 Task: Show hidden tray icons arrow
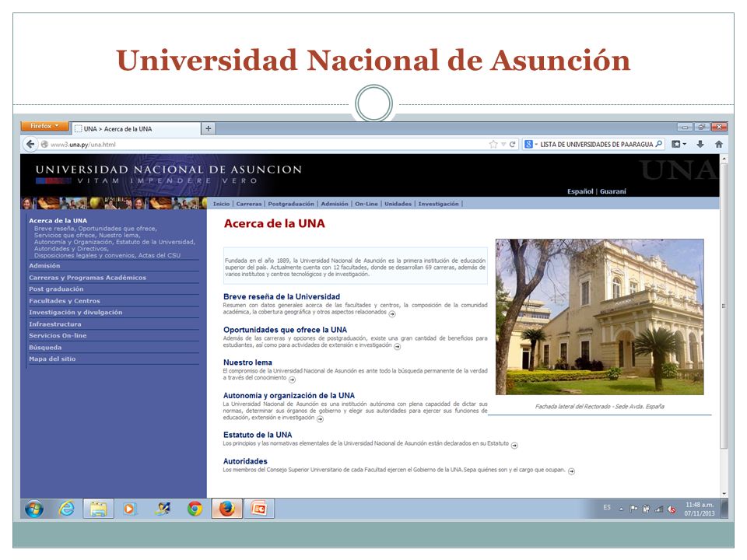[621, 509]
